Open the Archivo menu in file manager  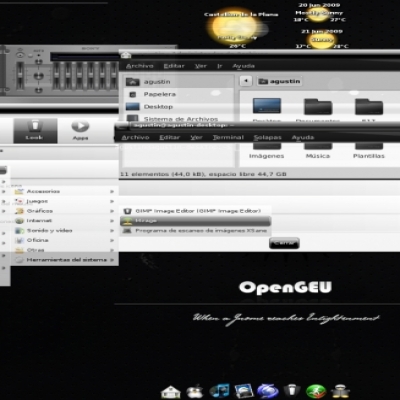[140, 66]
